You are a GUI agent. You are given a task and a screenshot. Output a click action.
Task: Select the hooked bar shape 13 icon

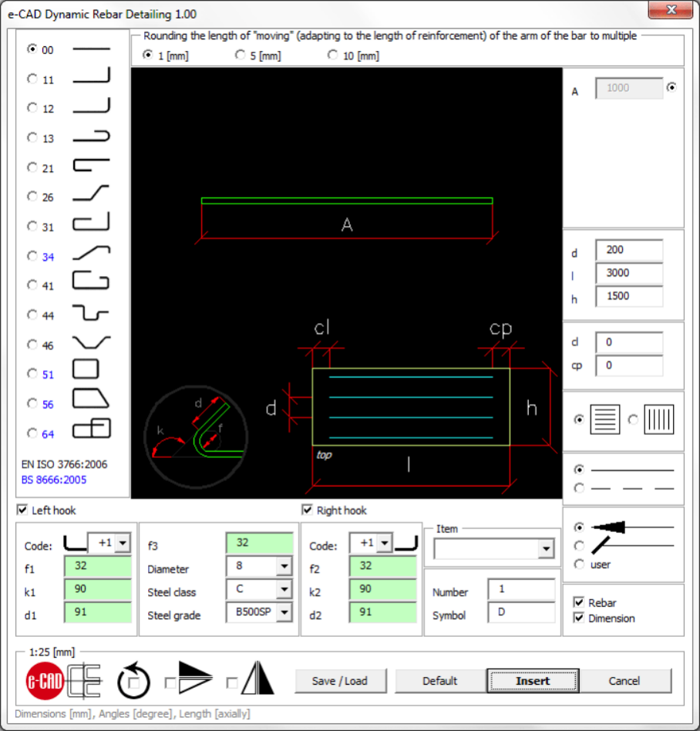(x=91, y=136)
